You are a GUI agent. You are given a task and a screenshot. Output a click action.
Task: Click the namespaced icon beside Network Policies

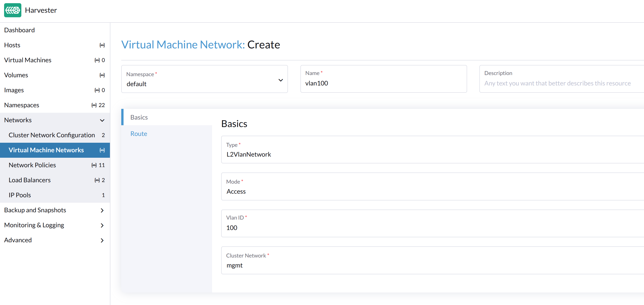click(94, 165)
